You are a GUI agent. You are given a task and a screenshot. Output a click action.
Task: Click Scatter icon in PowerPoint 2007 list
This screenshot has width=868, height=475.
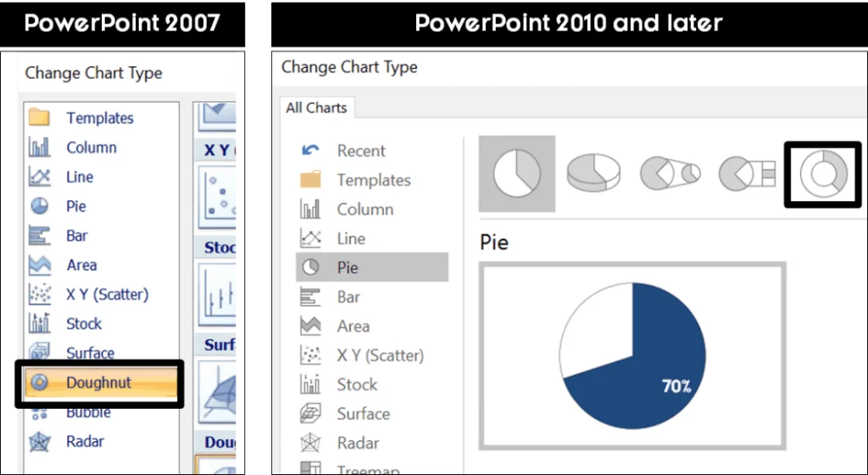pyautogui.click(x=40, y=294)
